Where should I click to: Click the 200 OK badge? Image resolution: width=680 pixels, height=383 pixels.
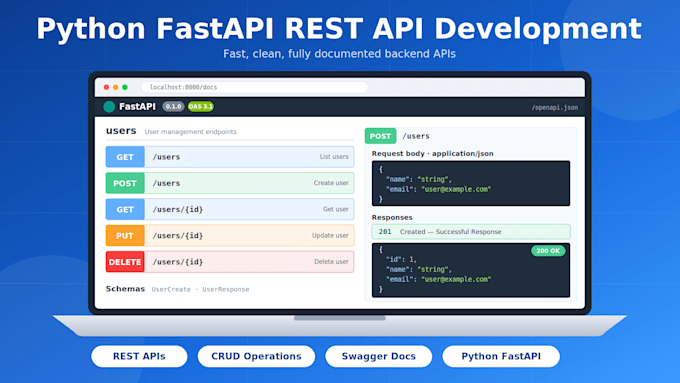[548, 251]
